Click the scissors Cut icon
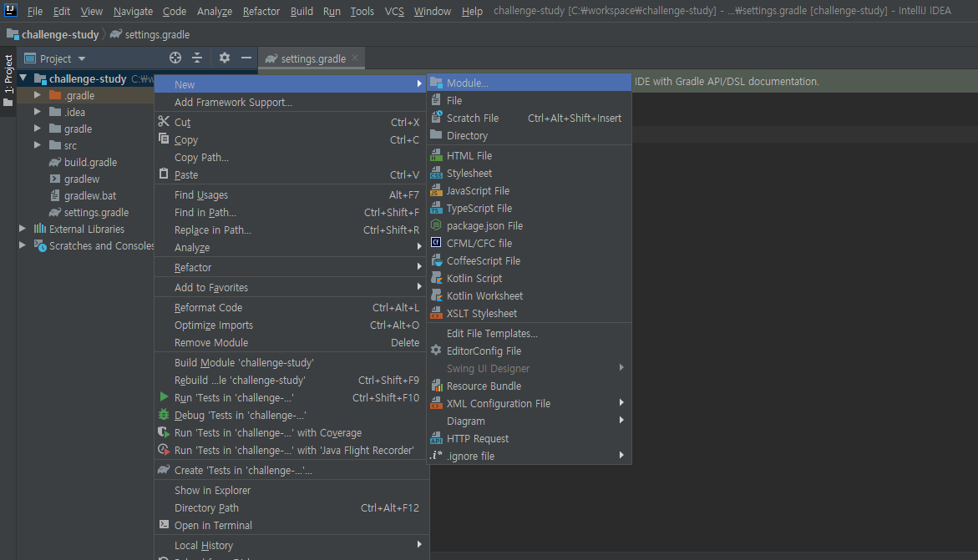 (x=164, y=122)
